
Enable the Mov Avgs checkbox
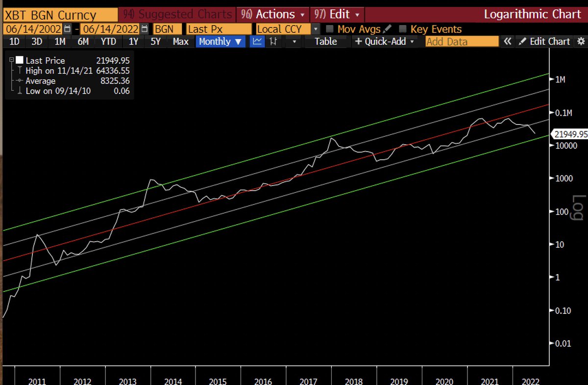tap(330, 29)
